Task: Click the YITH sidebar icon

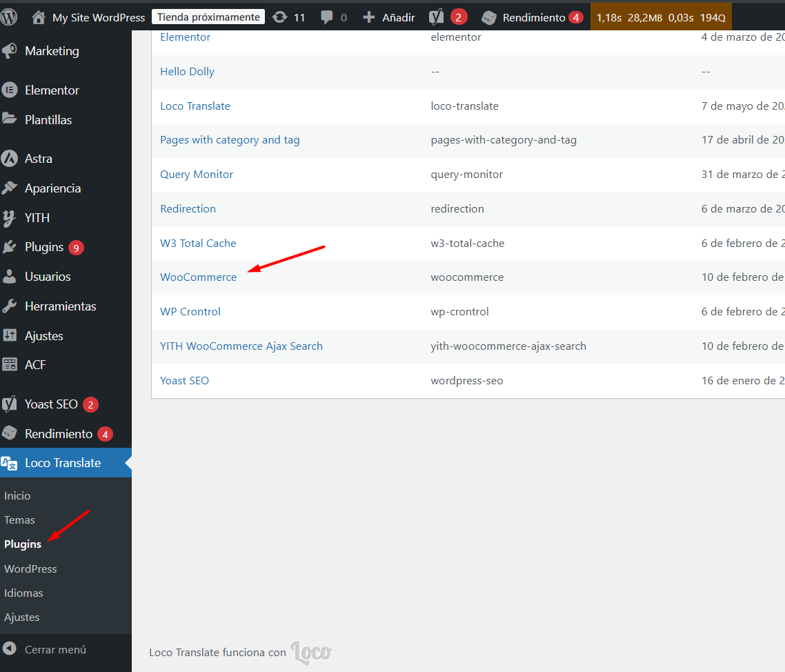Action: [10, 218]
